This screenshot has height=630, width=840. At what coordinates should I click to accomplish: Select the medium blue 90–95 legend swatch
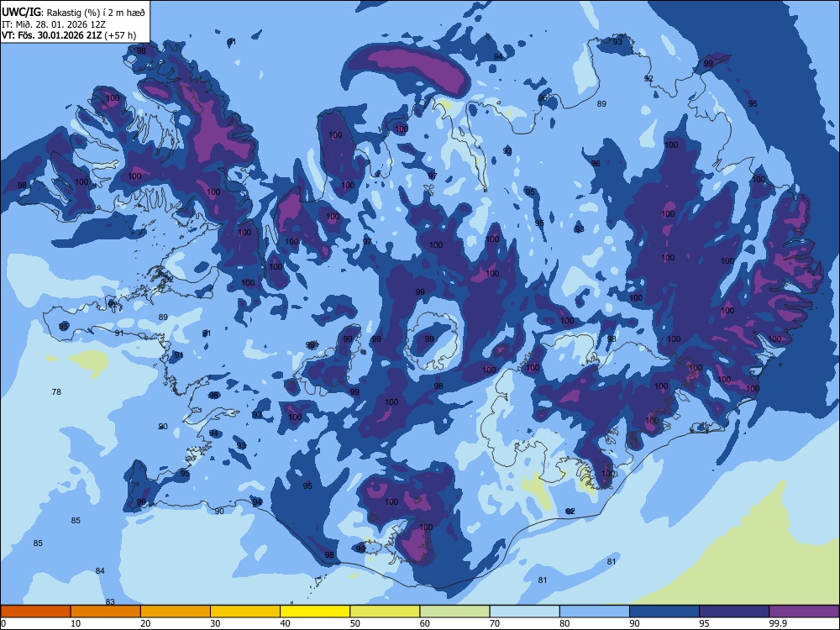click(x=664, y=612)
